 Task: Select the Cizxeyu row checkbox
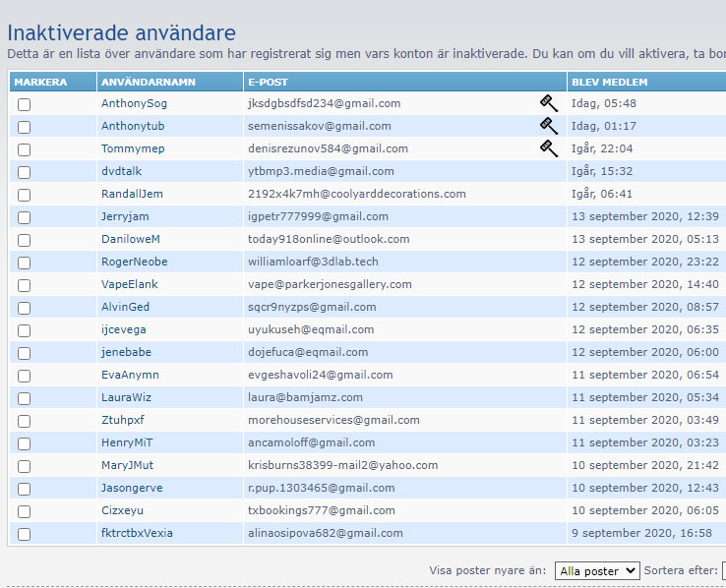(24, 511)
